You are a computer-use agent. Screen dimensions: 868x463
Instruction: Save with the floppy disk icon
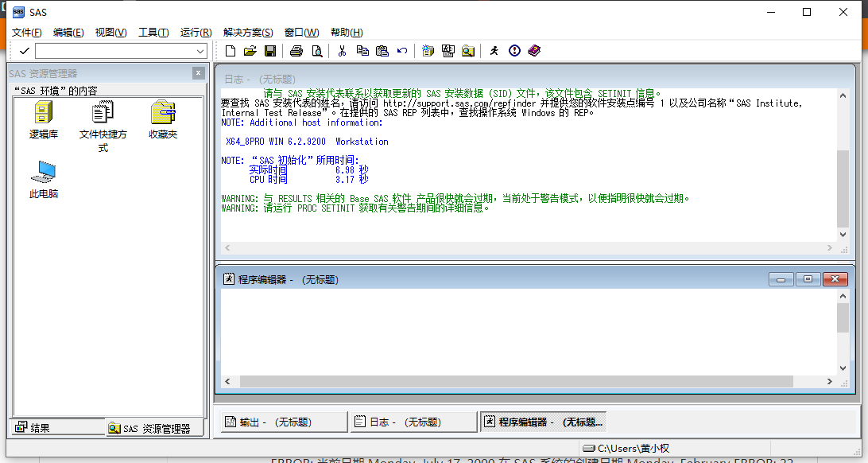[270, 51]
